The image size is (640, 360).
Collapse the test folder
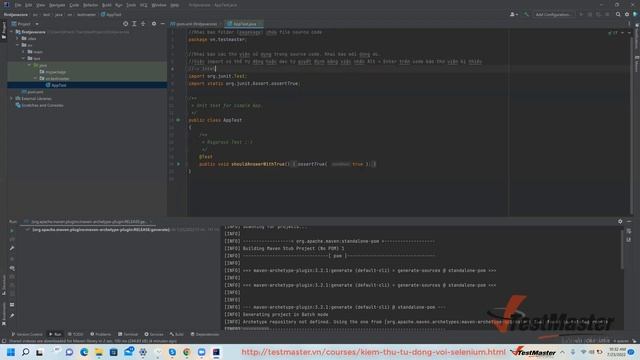23,58
